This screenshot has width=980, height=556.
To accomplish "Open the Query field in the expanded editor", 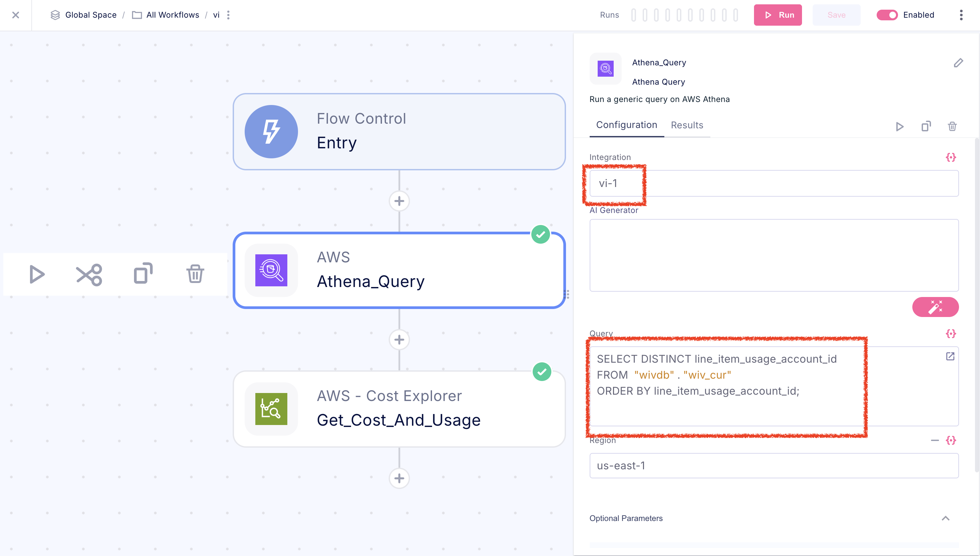I will (950, 356).
